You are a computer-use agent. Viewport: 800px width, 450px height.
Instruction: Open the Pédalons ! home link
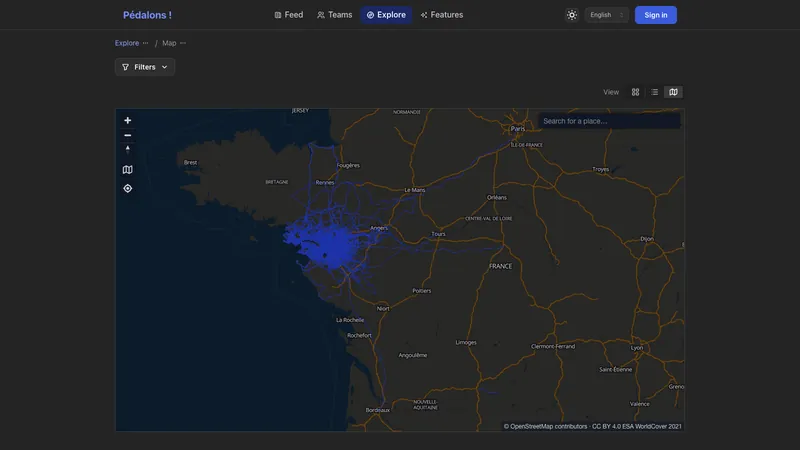(x=147, y=15)
